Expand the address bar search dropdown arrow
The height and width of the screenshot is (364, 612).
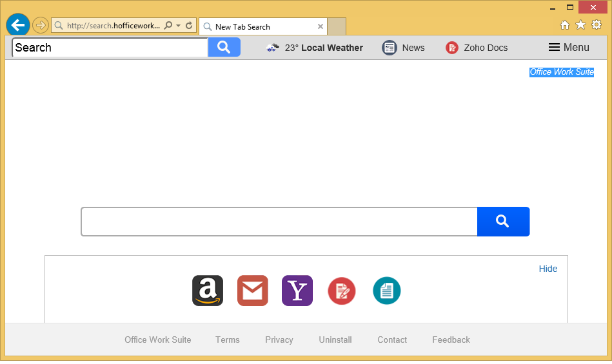click(x=178, y=26)
